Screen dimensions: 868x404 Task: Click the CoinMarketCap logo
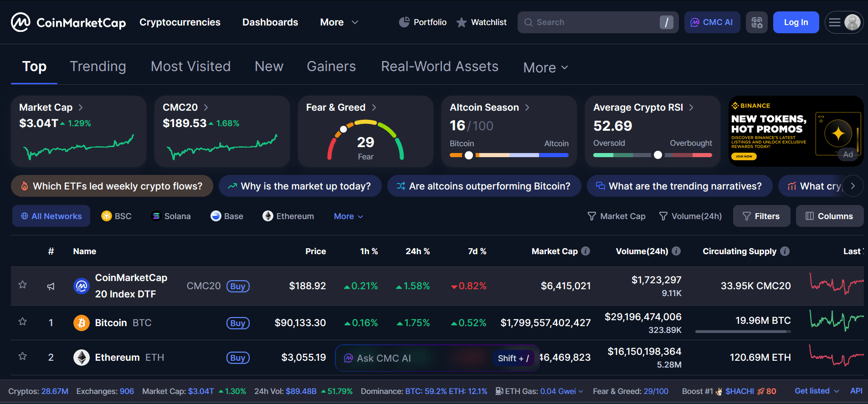pos(68,22)
